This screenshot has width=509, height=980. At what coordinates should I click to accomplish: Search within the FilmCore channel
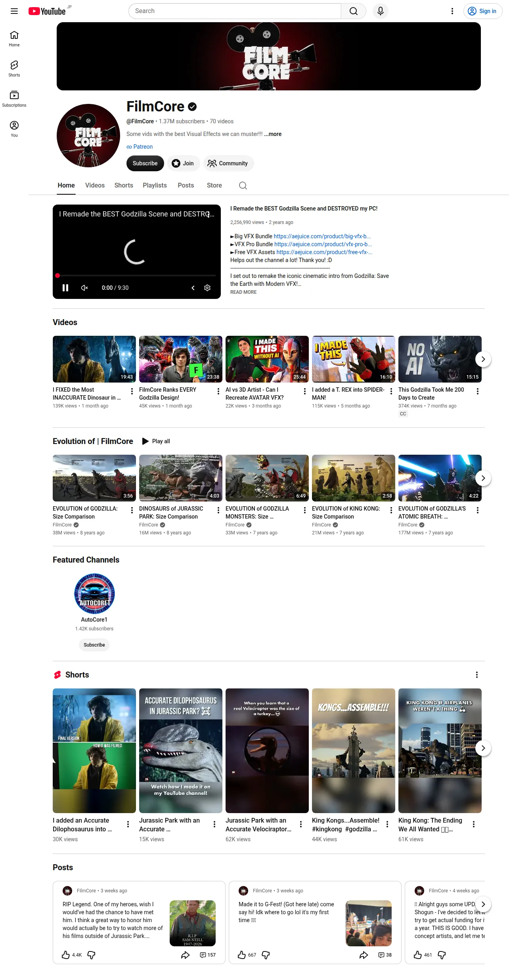click(x=243, y=186)
